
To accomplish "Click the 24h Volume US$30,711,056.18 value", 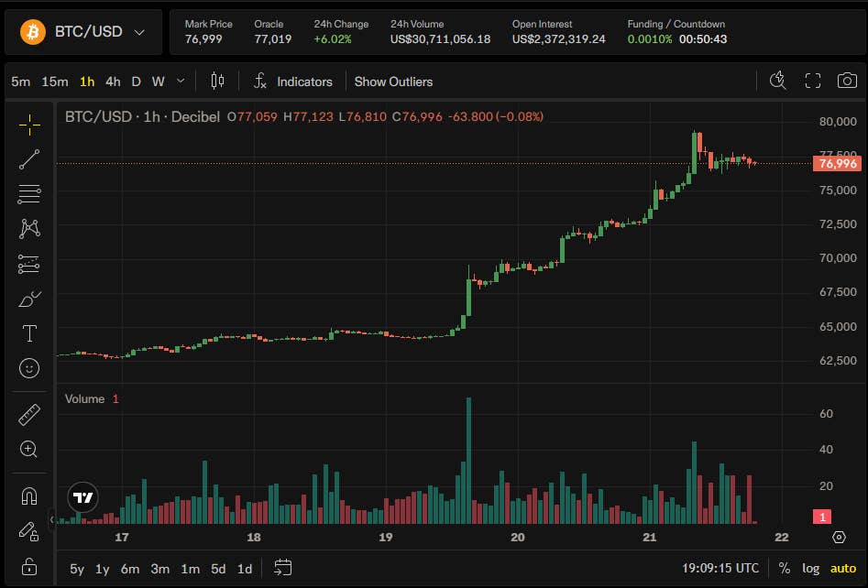I will (x=440, y=39).
